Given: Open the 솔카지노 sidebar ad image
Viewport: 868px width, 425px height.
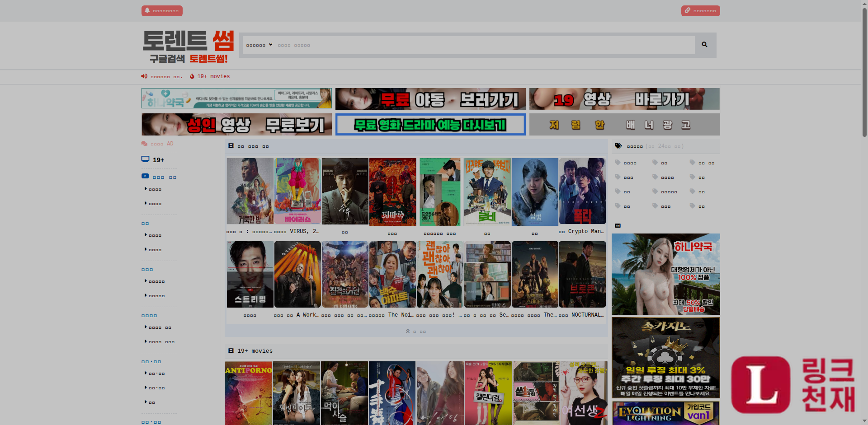Looking at the screenshot, I should 666,358.
